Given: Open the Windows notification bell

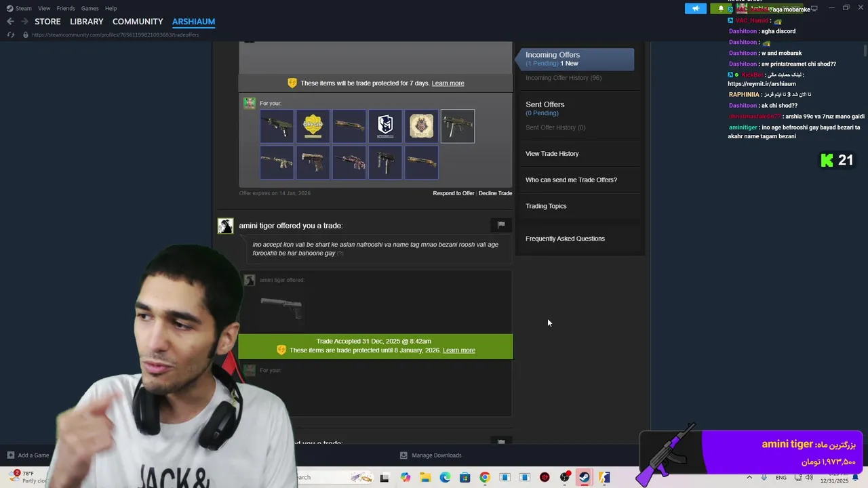Looking at the screenshot, I should 856,477.
